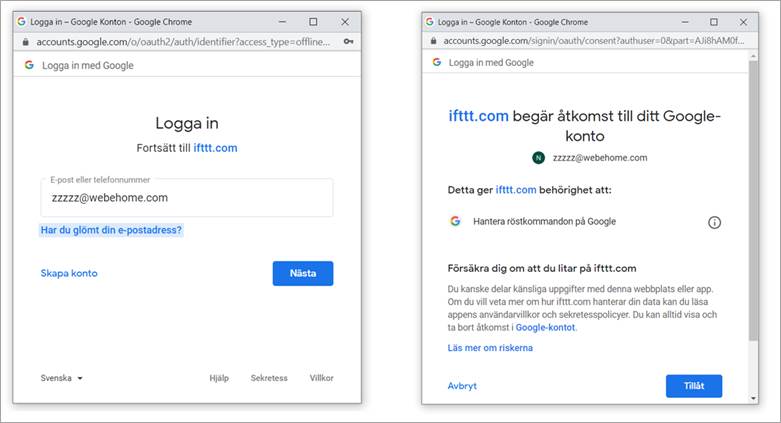Click the padlock icon in right window address bar

pyautogui.click(x=433, y=41)
